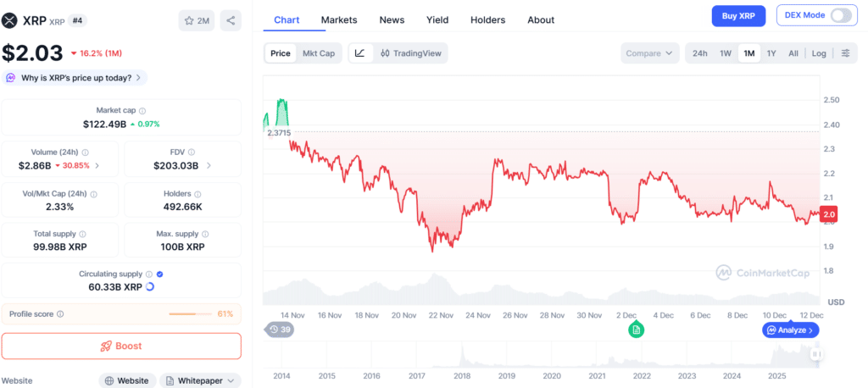The image size is (868, 388).
Task: Open the About tab
Action: (x=541, y=20)
